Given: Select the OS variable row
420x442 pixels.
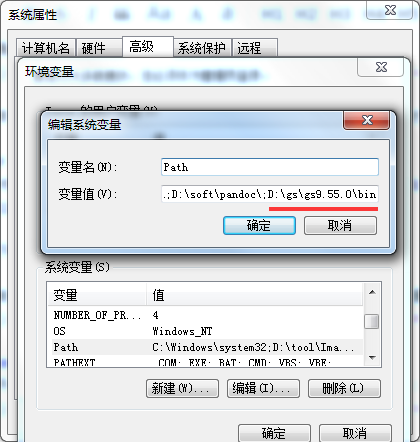Looking at the screenshot, I should (x=205, y=331).
